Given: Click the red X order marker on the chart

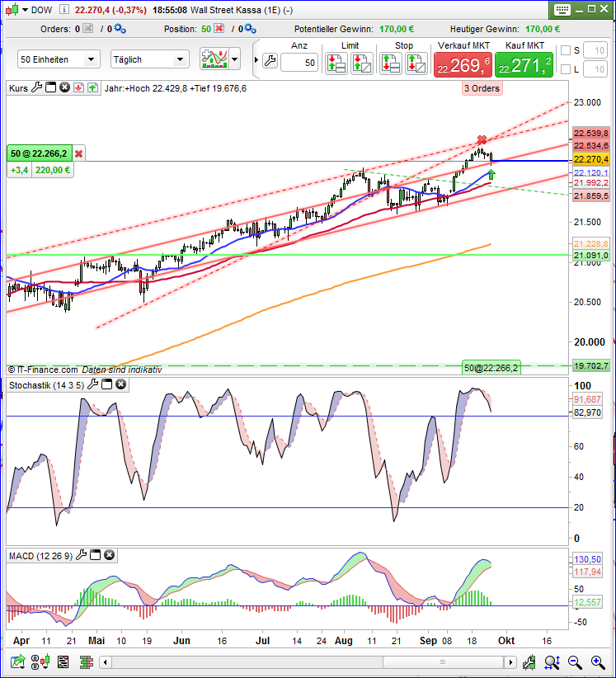Looking at the screenshot, I should [x=482, y=139].
